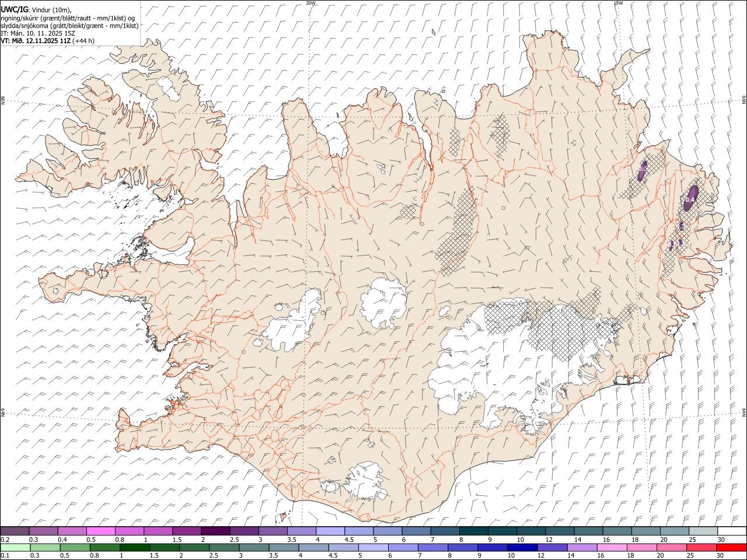Viewport: 747px width, 560px height.
Task: Select the upper scale swatch between 1 and 1.5
Action: tap(158, 531)
